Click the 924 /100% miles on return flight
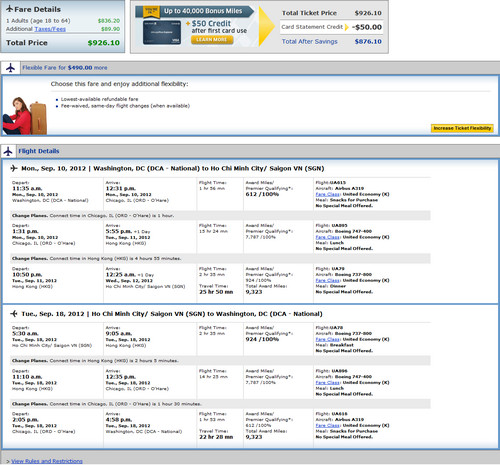The image size is (500, 465). point(262,339)
